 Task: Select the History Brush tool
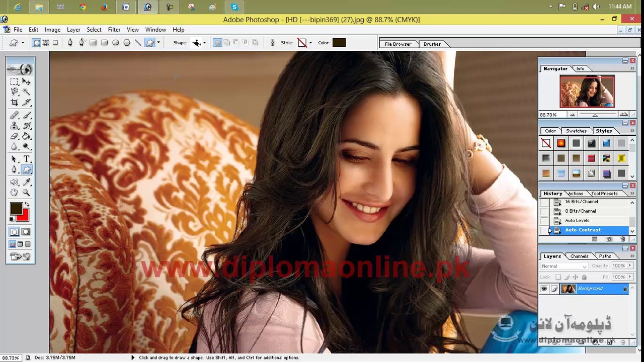(26, 126)
